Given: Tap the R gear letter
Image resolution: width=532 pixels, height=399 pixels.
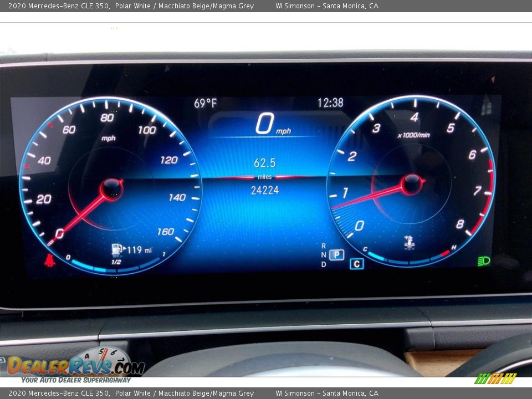Looking at the screenshot, I should point(324,245).
